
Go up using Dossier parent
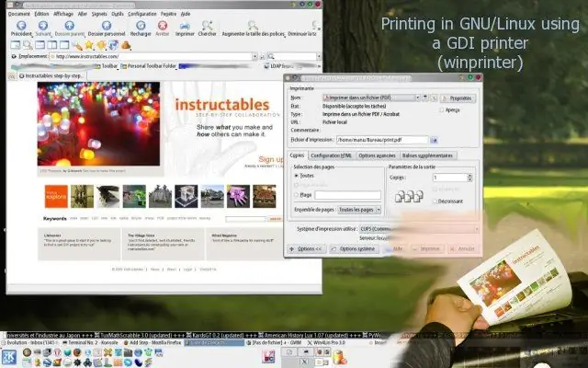coord(70,29)
